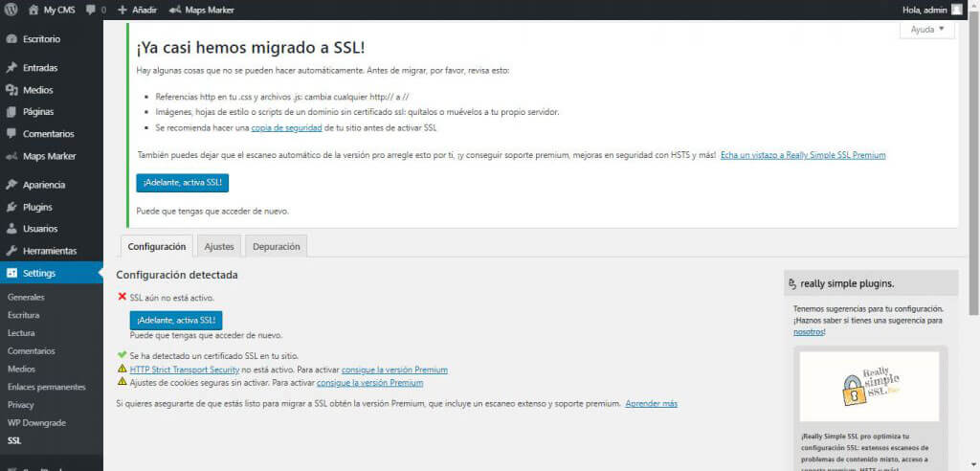The width and height of the screenshot is (980, 471).
Task: Open the HTTP Strict Transport Security link
Action: tap(185, 370)
